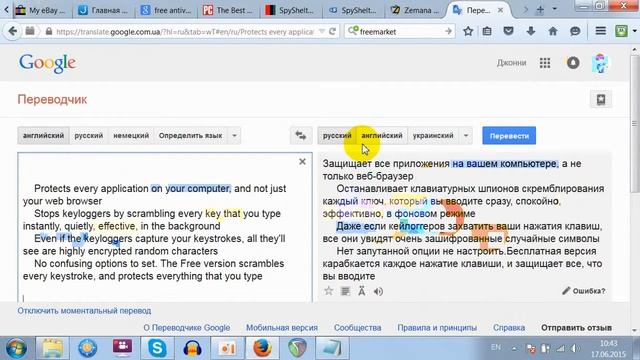Select английский as target language
Image resolution: width=640 pixels, height=360 pixels.
pos(382,136)
